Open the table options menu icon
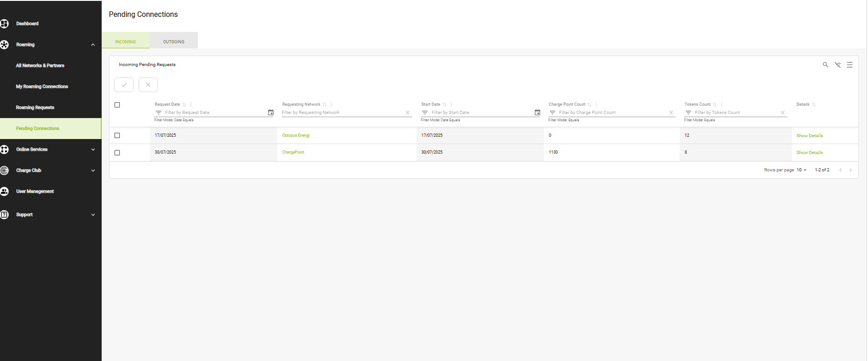The image size is (868, 361). 850,65
